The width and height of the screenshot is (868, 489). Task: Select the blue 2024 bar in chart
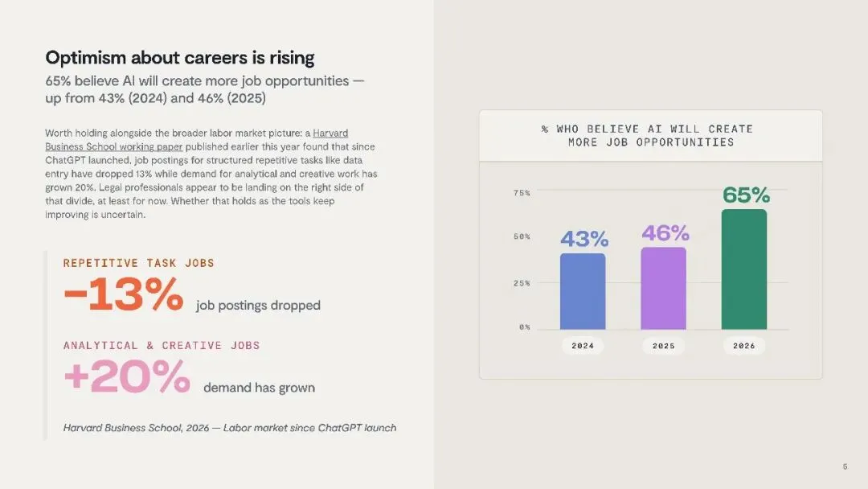coord(583,291)
